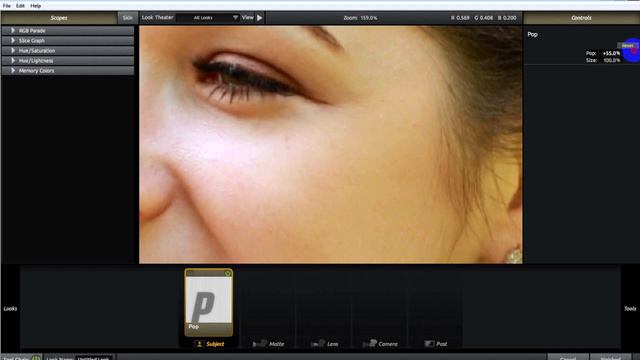640x360 pixels.
Task: Open the Edit menu
Action: pyautogui.click(x=20, y=6)
